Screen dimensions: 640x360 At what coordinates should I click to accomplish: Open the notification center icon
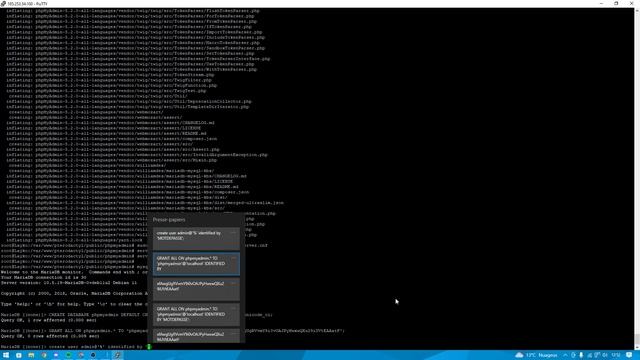click(x=629, y=355)
